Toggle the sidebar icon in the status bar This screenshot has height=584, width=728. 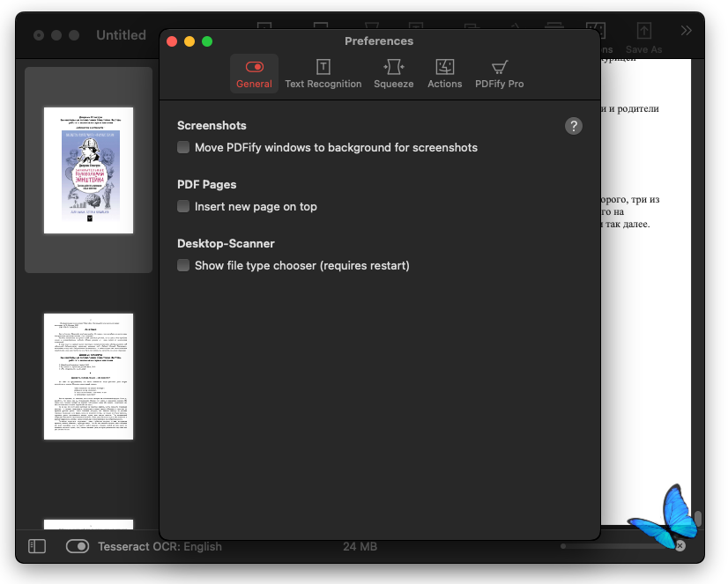(x=37, y=546)
